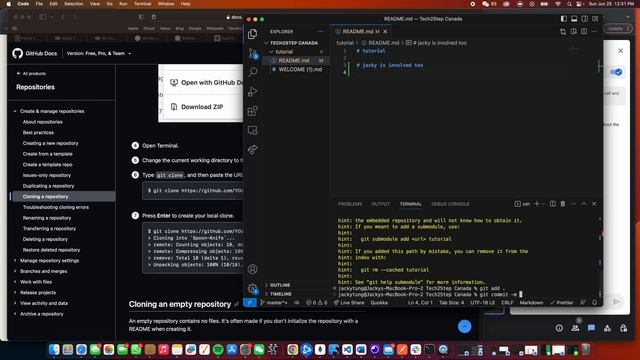Open Cloning a repository docs link
640x360 pixels.
(45, 196)
